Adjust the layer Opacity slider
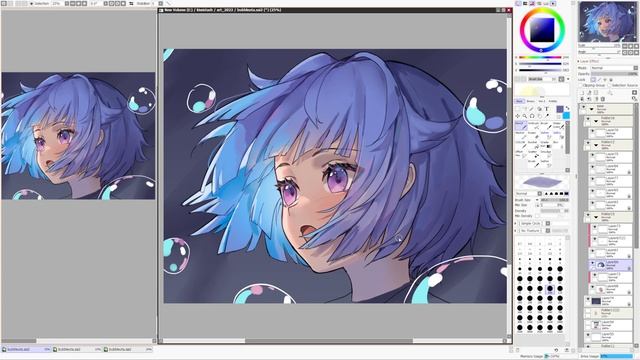 coord(614,74)
